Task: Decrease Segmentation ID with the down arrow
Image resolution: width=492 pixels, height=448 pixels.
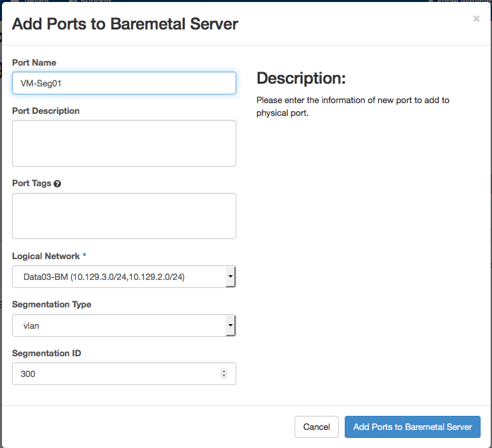Action: (x=224, y=376)
